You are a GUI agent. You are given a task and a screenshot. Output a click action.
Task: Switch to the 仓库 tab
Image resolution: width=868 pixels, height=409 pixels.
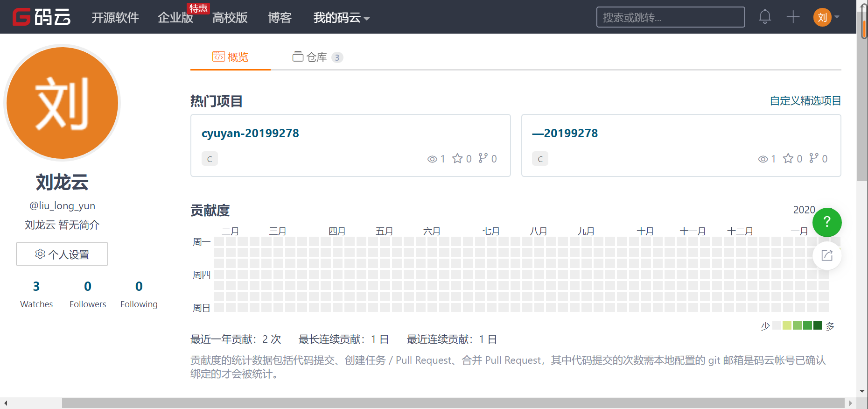[x=317, y=57]
